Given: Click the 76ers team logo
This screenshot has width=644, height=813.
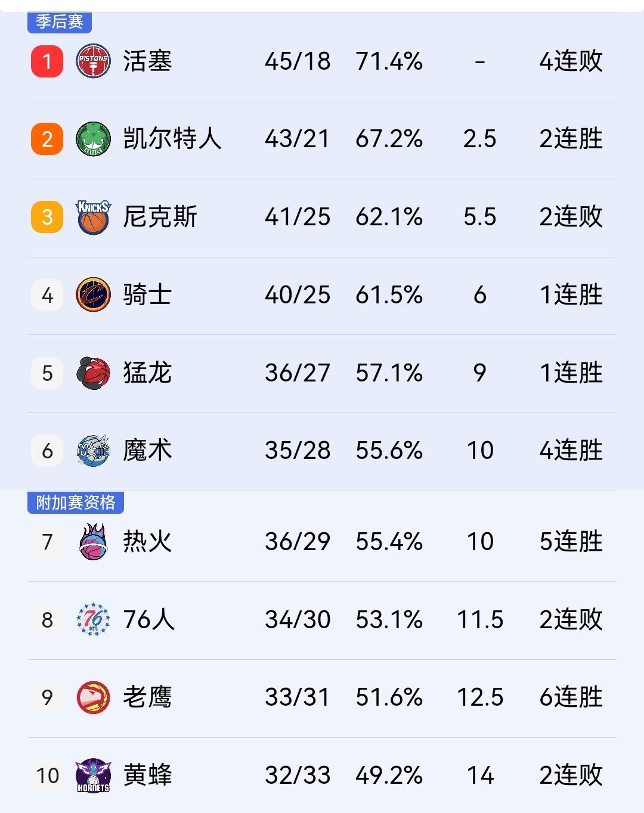Looking at the screenshot, I should click(x=92, y=620).
